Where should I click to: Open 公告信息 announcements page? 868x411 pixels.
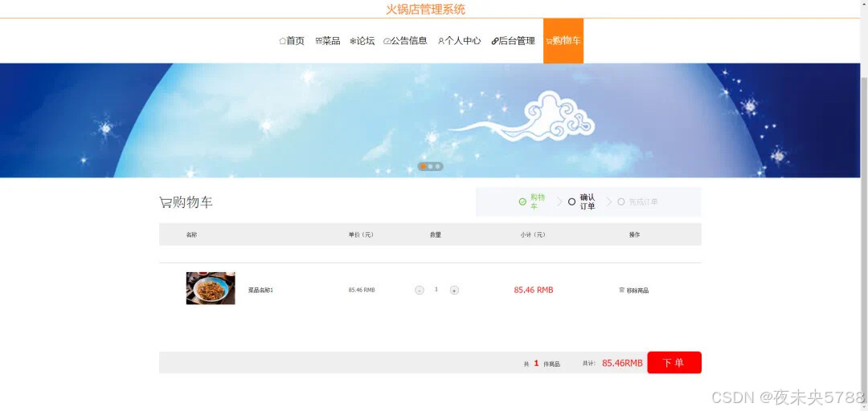click(405, 41)
